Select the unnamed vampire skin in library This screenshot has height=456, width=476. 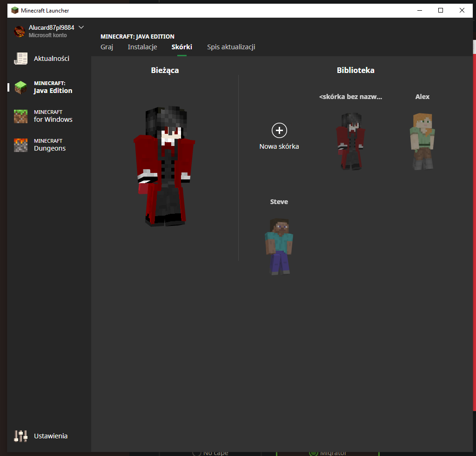pyautogui.click(x=350, y=140)
